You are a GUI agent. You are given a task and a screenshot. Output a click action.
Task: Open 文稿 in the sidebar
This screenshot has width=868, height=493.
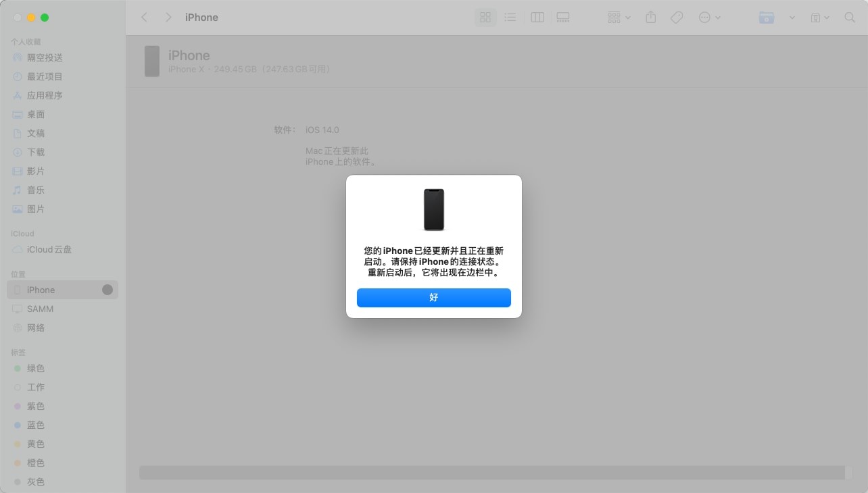click(62, 134)
